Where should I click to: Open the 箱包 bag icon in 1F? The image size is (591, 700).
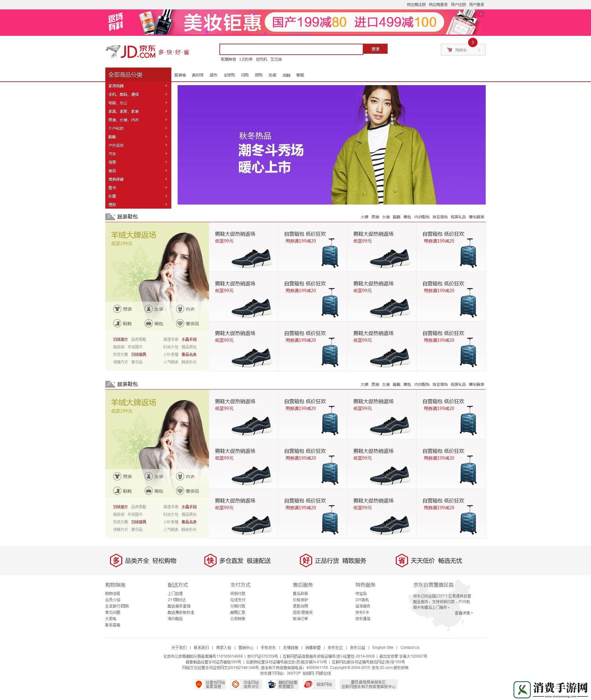148,323
